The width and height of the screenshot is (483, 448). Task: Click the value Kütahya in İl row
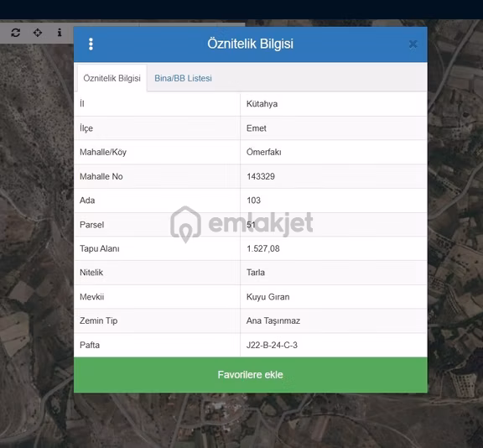point(262,104)
